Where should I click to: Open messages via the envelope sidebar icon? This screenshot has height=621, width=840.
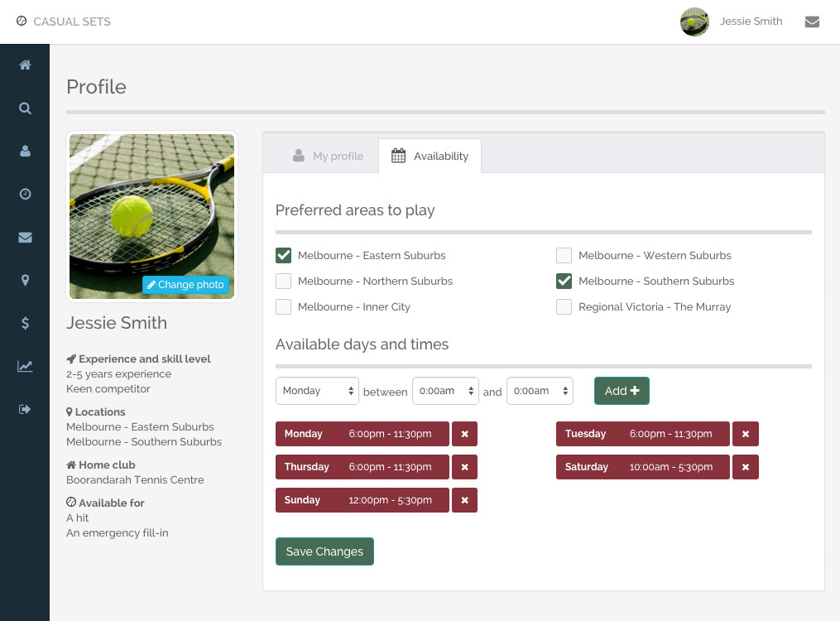[25, 237]
